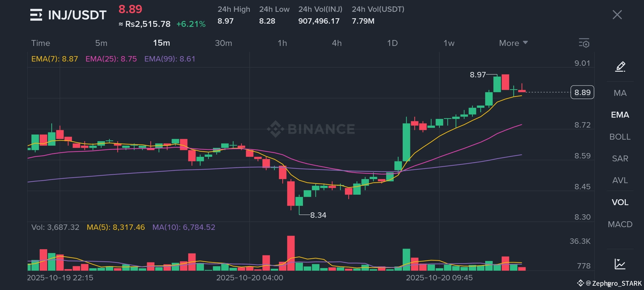Toggle the SAR indicator
The width and height of the screenshot is (644, 290).
pyautogui.click(x=620, y=158)
